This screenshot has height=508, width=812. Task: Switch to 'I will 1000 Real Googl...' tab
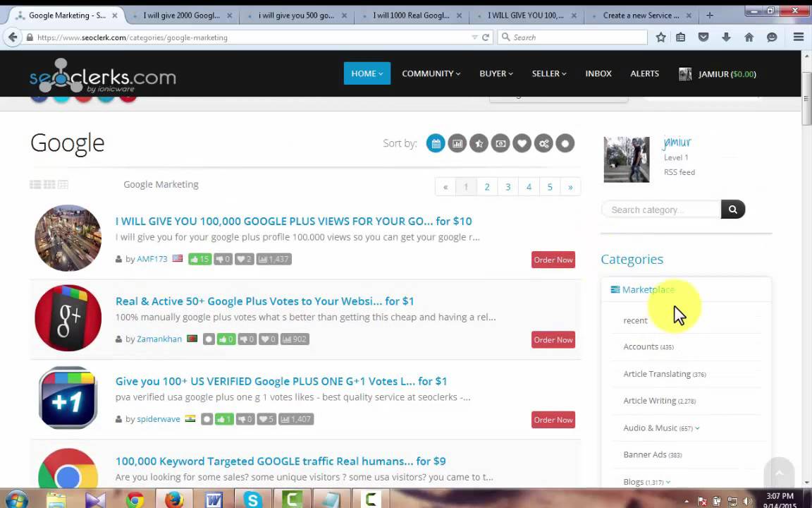(411, 16)
